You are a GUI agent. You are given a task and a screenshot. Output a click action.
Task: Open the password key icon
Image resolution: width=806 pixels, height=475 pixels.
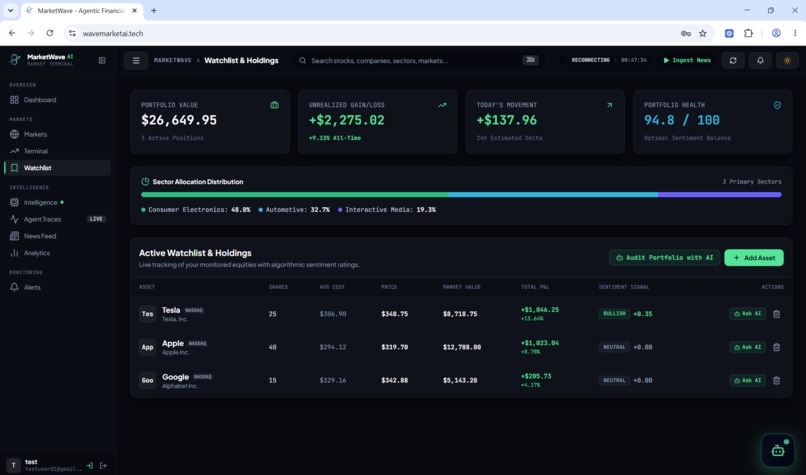point(686,33)
